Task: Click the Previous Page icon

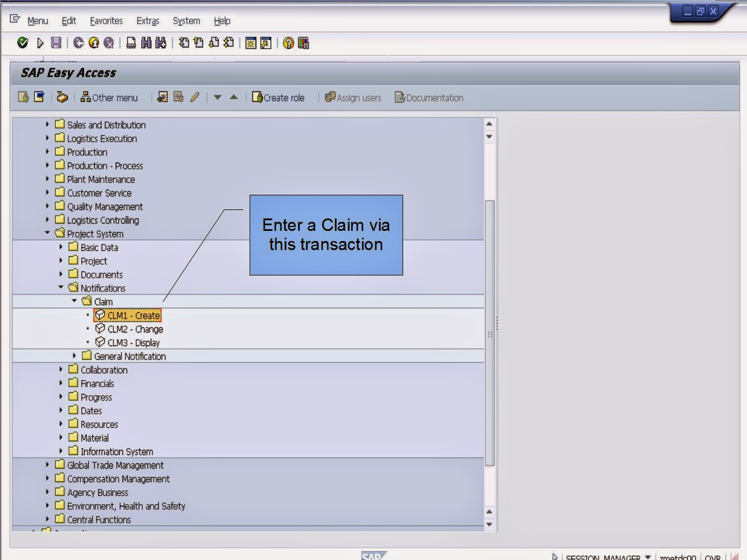Action: click(199, 43)
